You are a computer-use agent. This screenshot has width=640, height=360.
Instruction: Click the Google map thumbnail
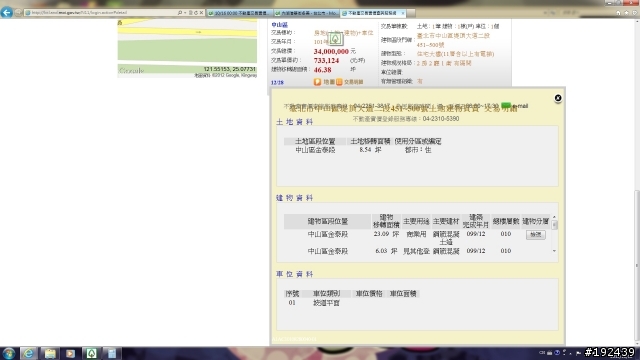pos(187,48)
